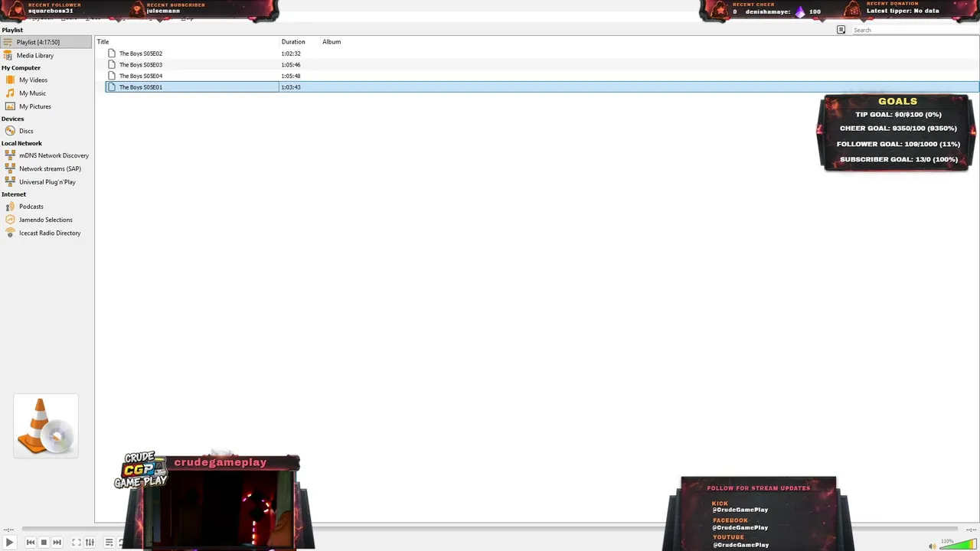Click the 1:05:48 duration cell
The width and height of the screenshot is (980, 551).
point(291,76)
